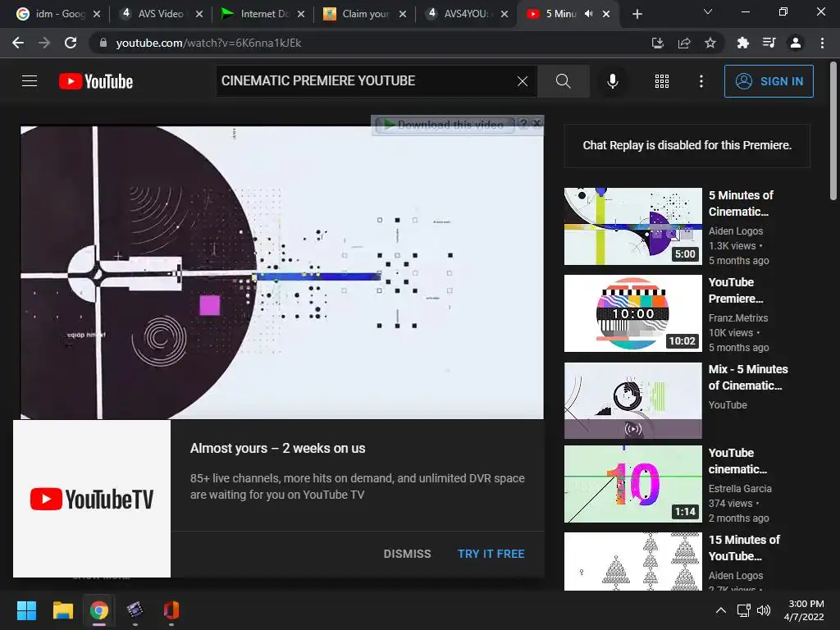Dismiss the YouTube TV promotion
Image resolution: width=840 pixels, height=630 pixels.
pos(407,554)
